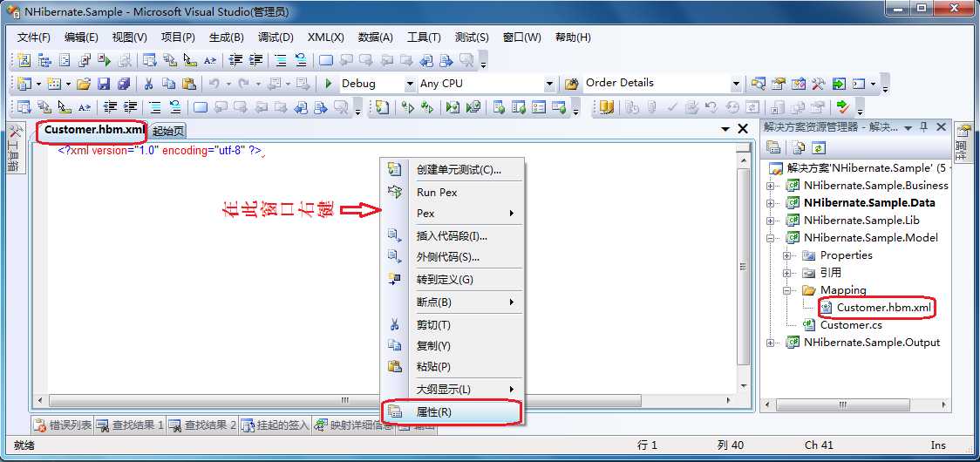Close the Customer.hbm.xml document with X
This screenshot has height=462, width=980.
coord(743,129)
